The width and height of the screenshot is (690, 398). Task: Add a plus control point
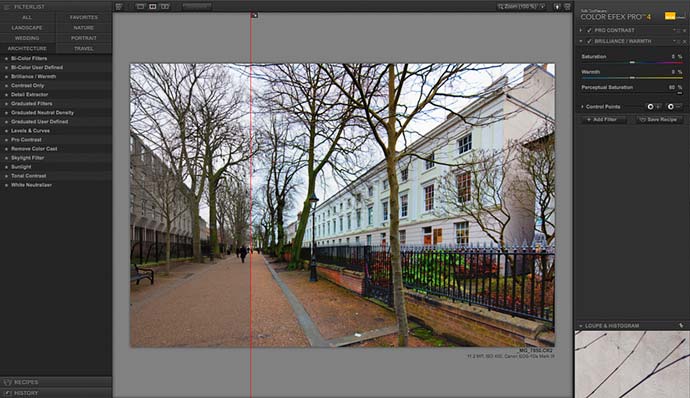pyautogui.click(x=653, y=107)
